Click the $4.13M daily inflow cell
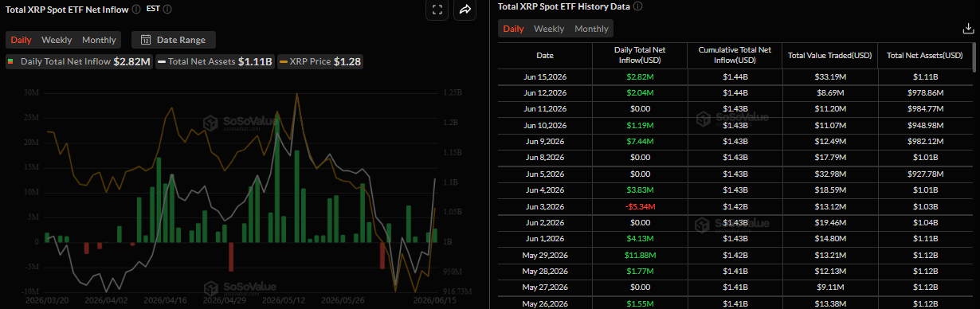The image size is (980, 309). [640, 239]
